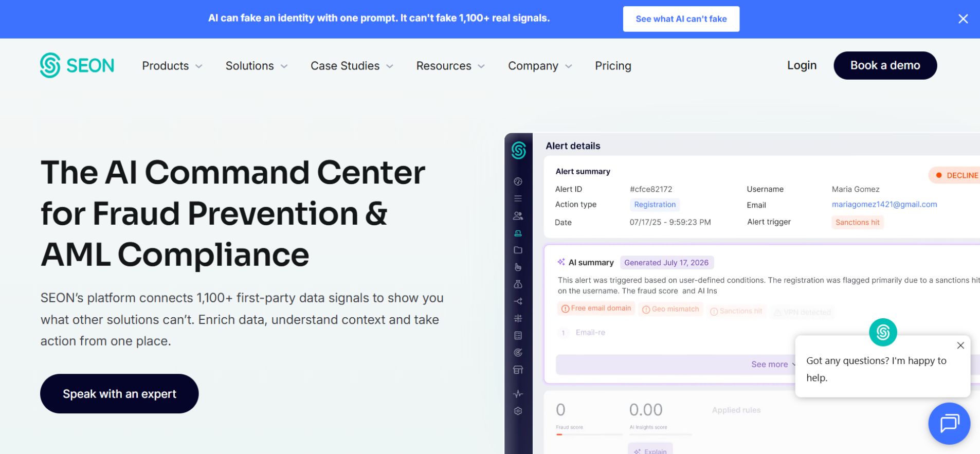Open the dashboard gauge icon in sidebar
The height and width of the screenshot is (454, 980).
[x=518, y=181]
